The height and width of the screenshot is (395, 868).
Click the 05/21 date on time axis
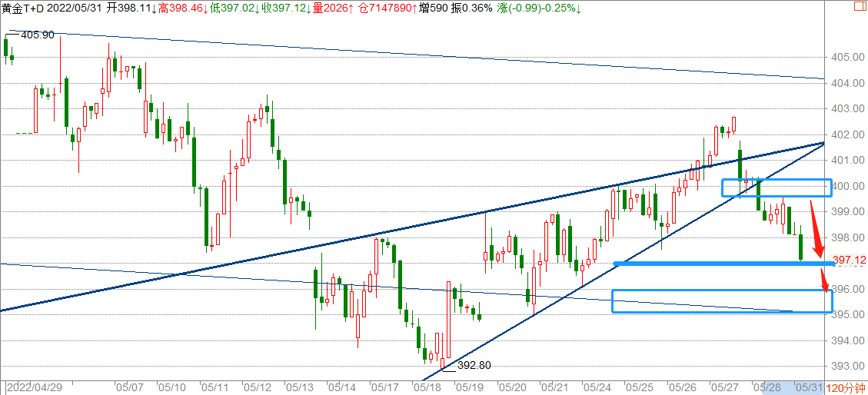[554, 388]
